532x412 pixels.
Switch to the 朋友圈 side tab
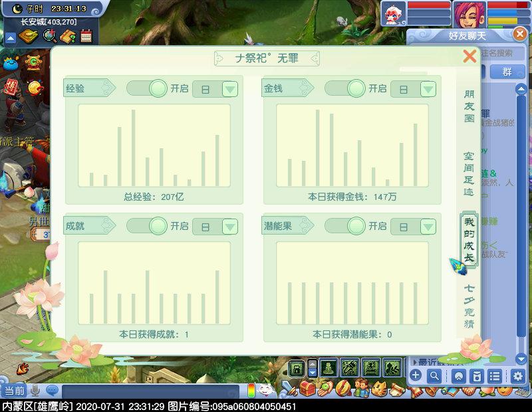click(469, 106)
